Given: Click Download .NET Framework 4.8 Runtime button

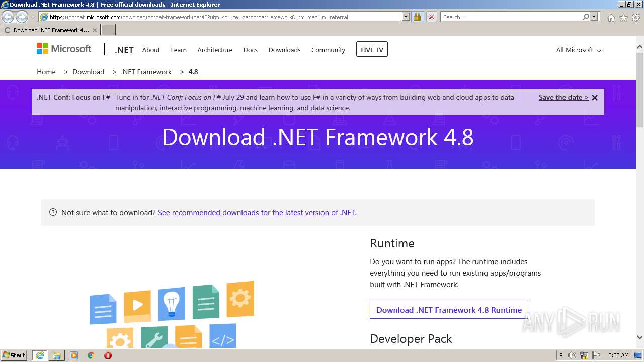Looking at the screenshot, I should click(449, 309).
